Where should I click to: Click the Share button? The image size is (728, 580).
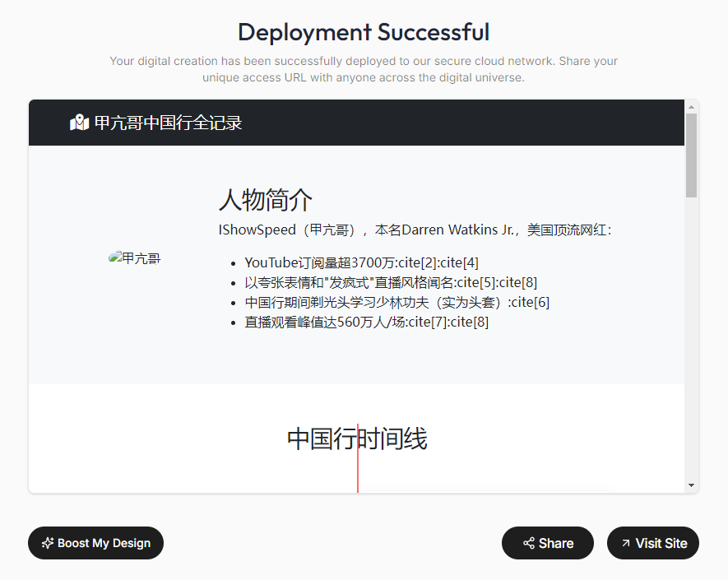pyautogui.click(x=547, y=543)
